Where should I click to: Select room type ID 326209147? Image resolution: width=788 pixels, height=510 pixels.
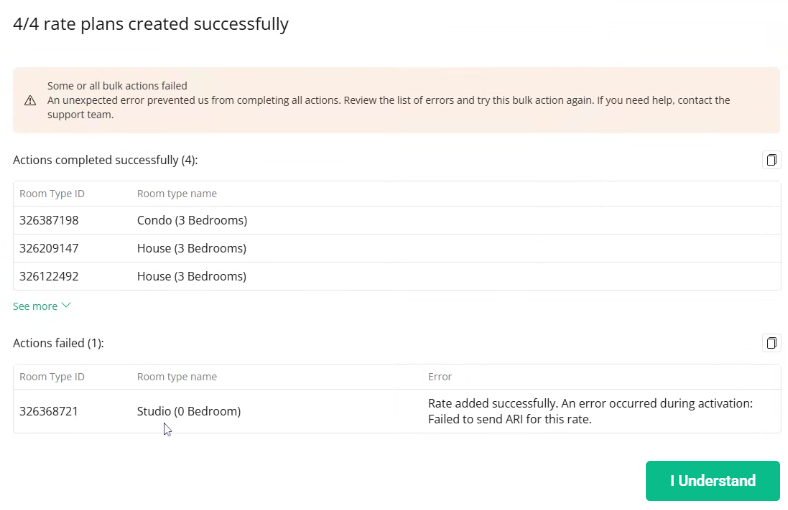pyautogui.click(x=48, y=248)
